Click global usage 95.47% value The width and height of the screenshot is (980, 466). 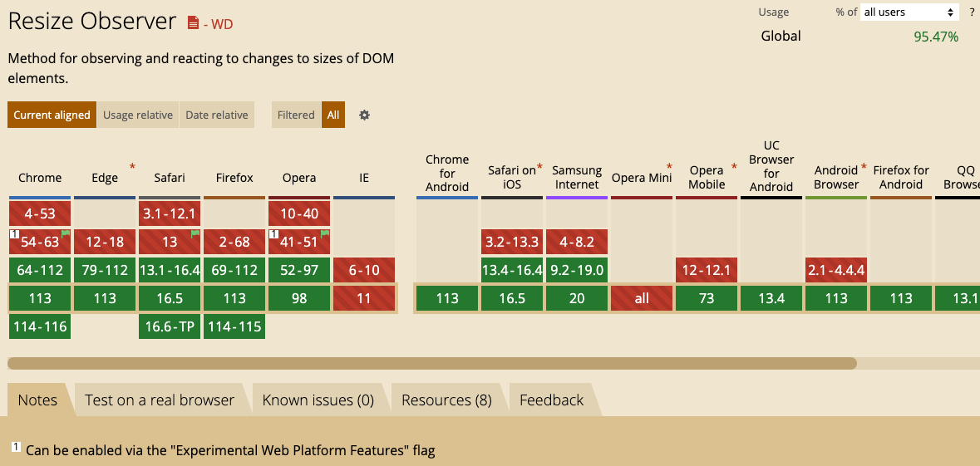point(936,37)
